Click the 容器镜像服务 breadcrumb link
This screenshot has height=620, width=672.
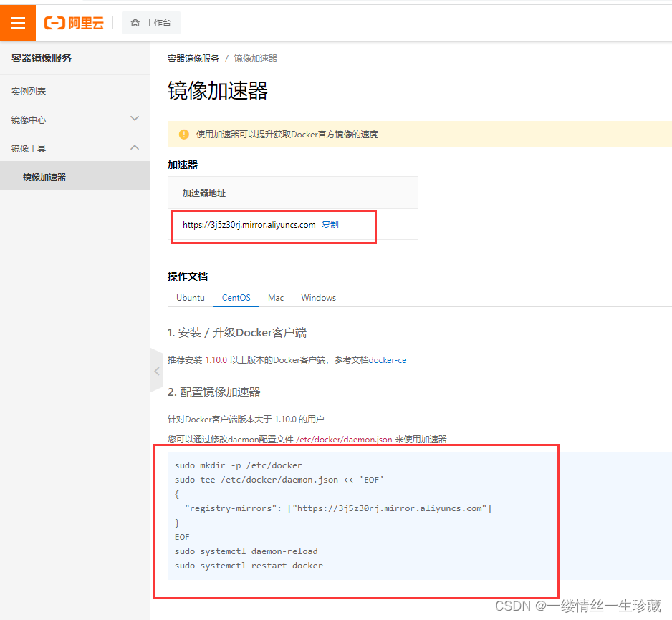[x=193, y=59]
